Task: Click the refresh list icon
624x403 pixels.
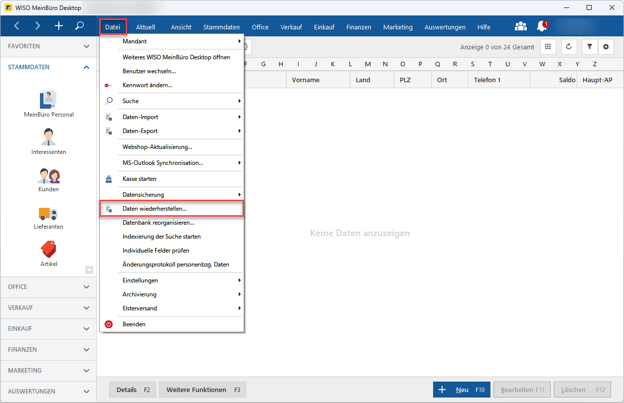Action: [569, 47]
